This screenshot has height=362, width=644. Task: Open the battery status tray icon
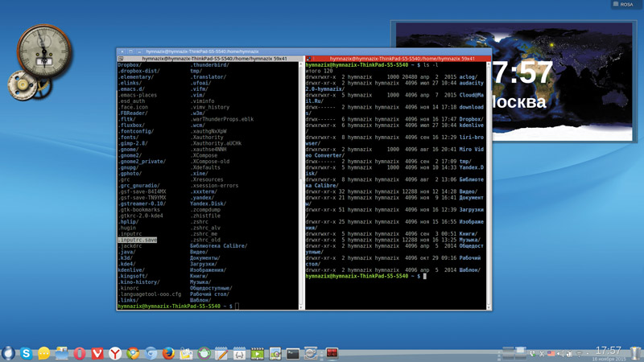[570, 353]
